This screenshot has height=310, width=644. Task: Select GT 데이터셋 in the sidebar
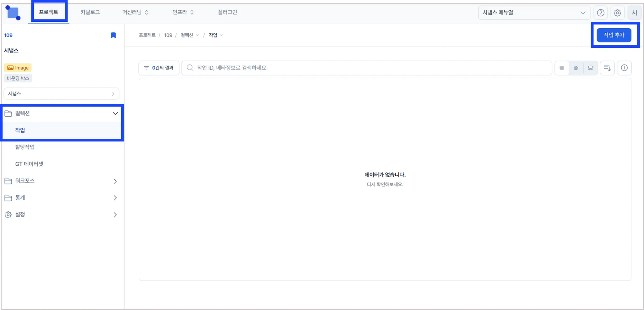[29, 164]
